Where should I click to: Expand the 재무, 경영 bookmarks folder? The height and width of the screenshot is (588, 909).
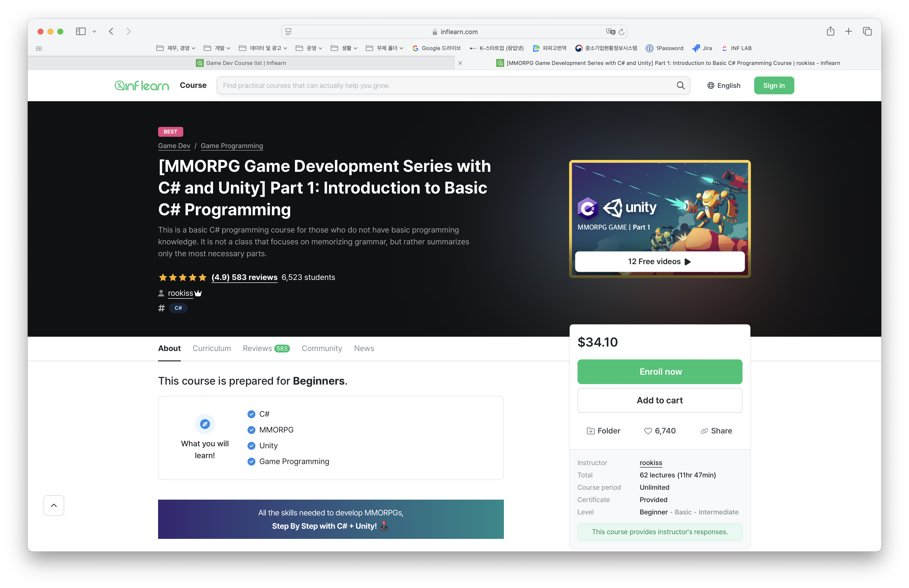tap(176, 48)
